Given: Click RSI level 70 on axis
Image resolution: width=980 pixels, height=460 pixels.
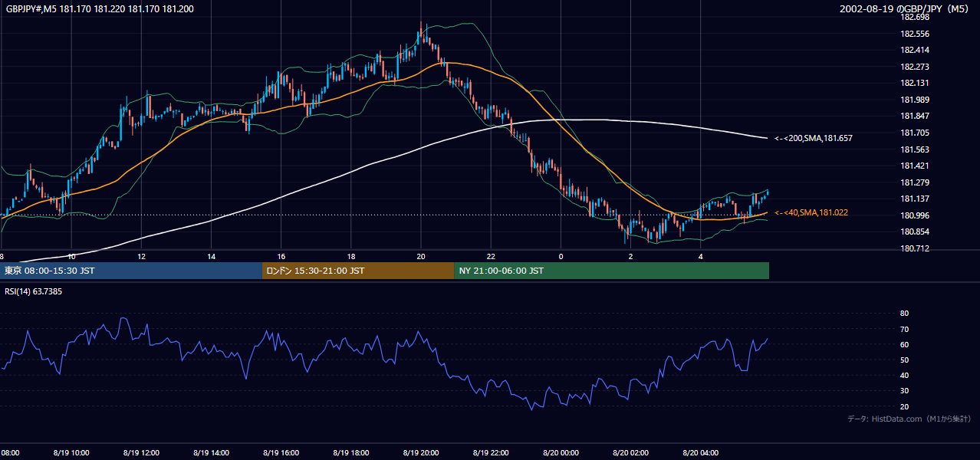Looking at the screenshot, I should coord(904,329).
